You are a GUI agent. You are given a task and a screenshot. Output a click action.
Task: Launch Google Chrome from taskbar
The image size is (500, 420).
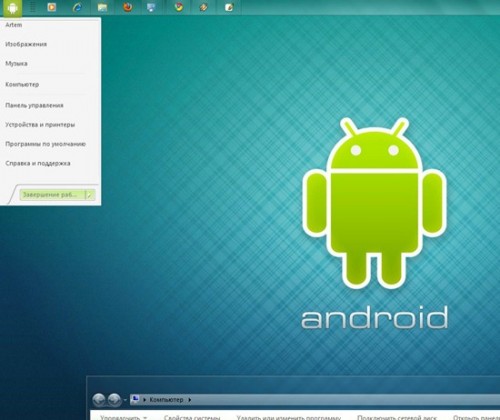(179, 7)
